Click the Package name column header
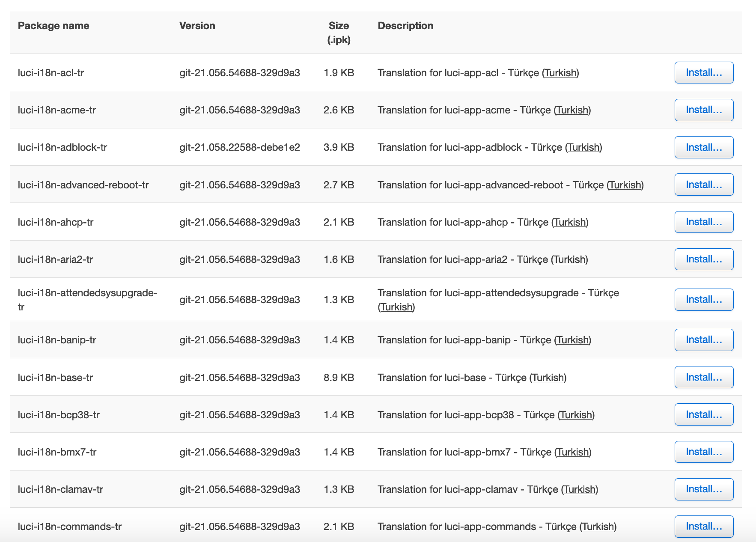 click(54, 26)
